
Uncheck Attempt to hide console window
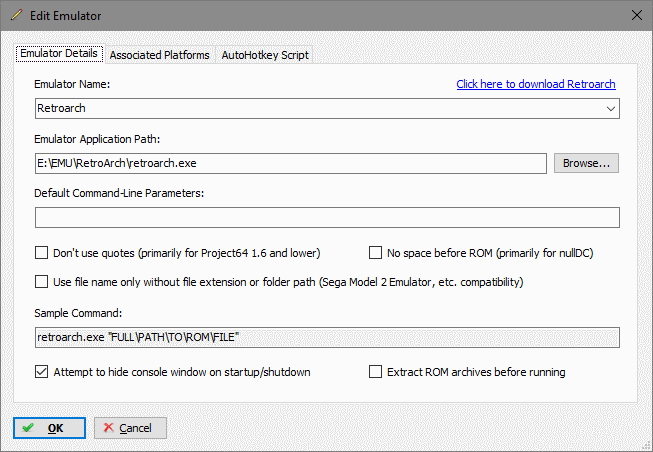pos(42,372)
